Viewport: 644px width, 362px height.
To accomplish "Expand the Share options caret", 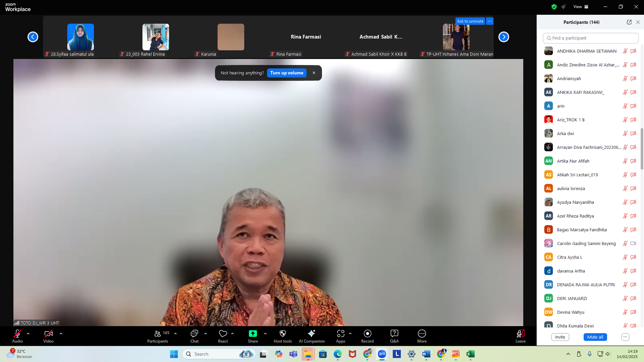I will [x=265, y=334].
